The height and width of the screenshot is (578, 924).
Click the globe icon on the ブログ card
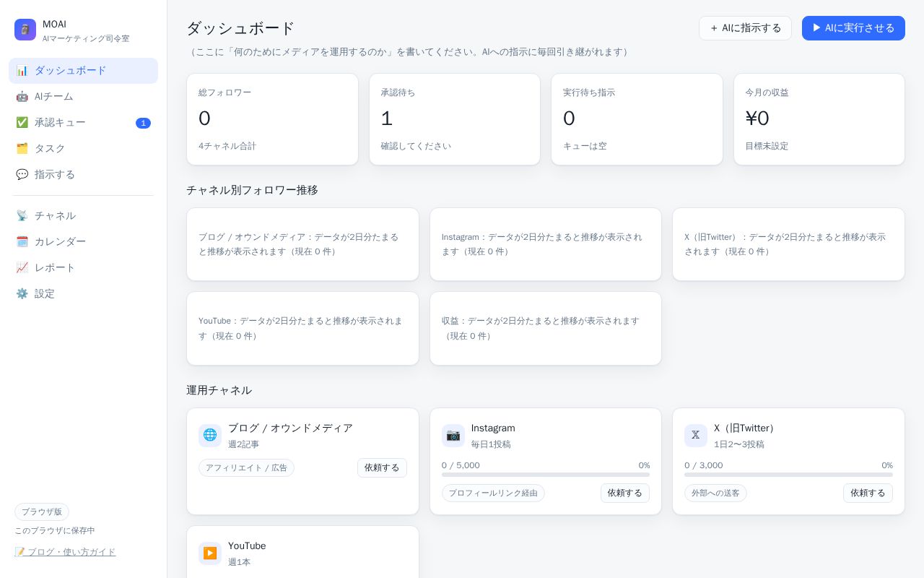pyautogui.click(x=210, y=435)
